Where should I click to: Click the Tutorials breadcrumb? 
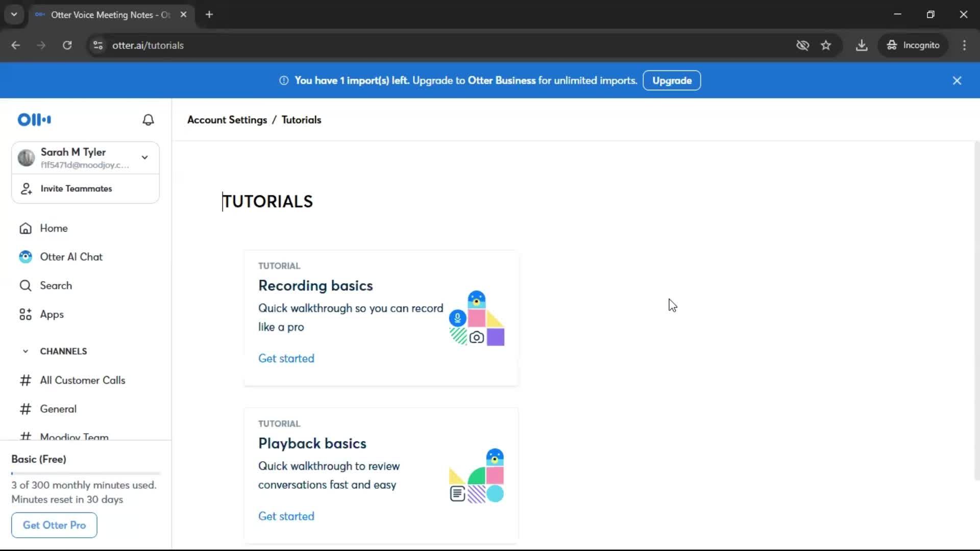302,120
